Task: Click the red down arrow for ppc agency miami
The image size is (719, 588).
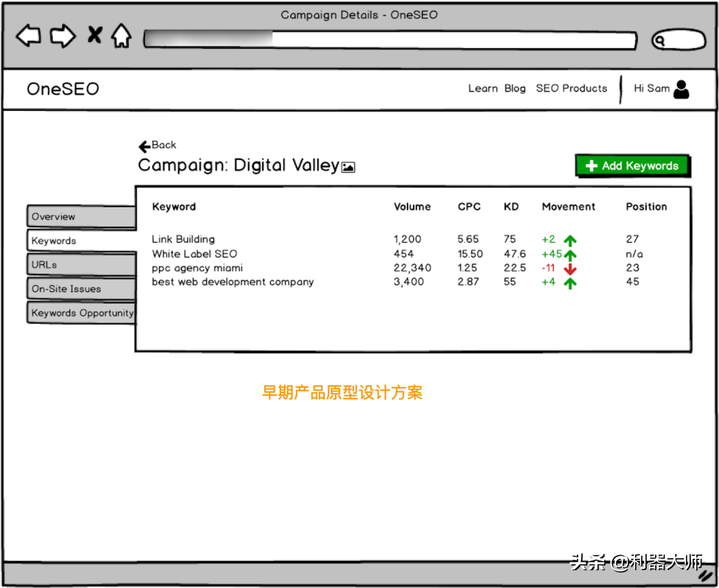Action: coord(570,269)
